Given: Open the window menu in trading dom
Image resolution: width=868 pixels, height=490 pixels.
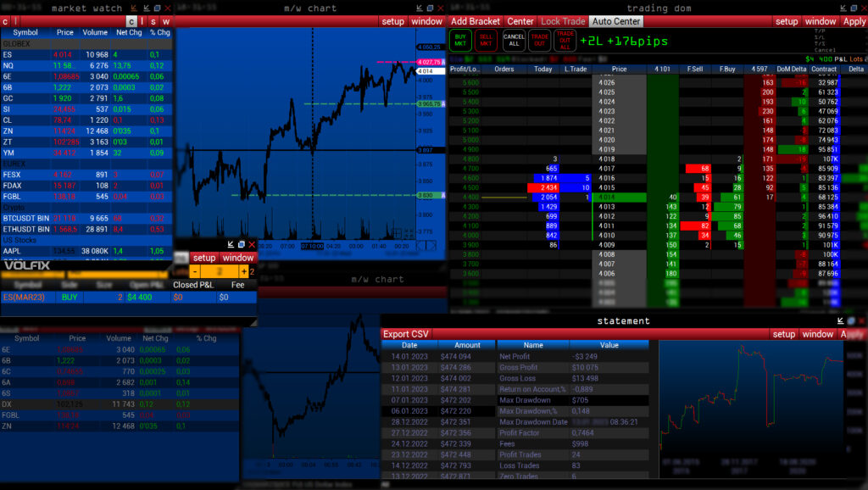Looking at the screenshot, I should tap(820, 21).
